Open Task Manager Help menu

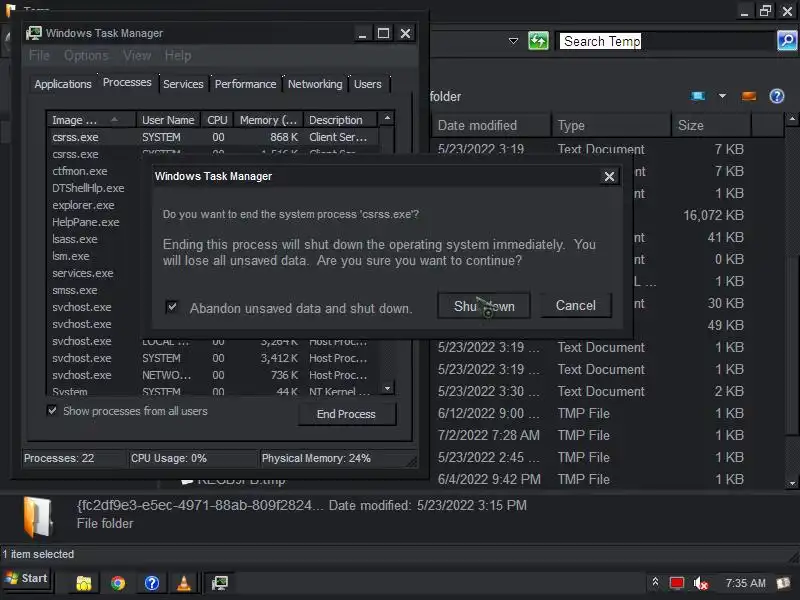coord(178,55)
